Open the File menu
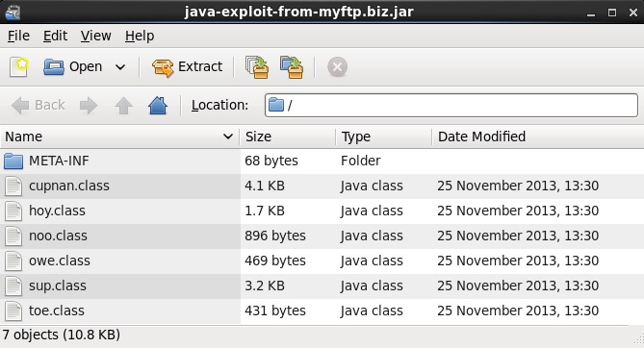The height and width of the screenshot is (348, 644). (x=18, y=37)
